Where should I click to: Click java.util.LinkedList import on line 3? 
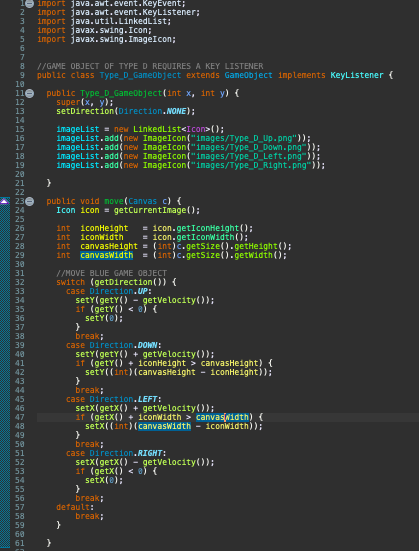[x=121, y=21]
